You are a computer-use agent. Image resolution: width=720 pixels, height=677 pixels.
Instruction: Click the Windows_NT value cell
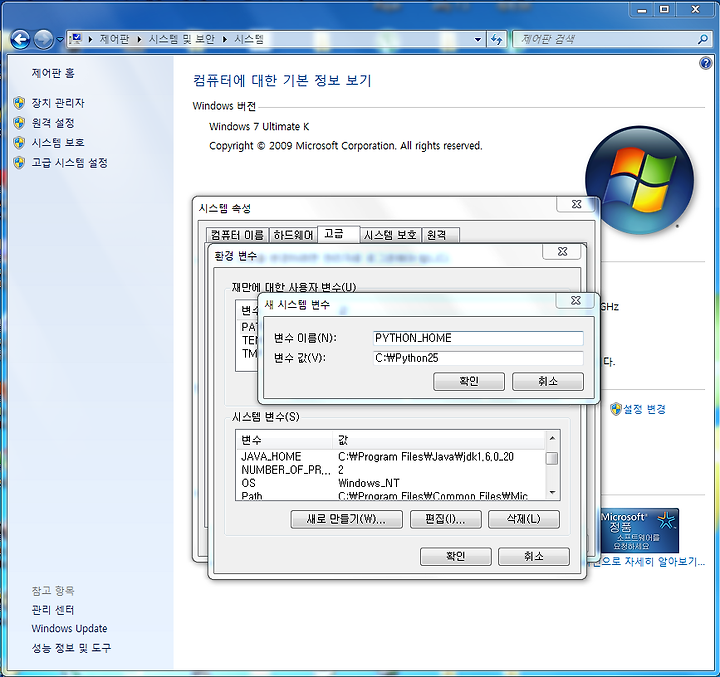(369, 483)
